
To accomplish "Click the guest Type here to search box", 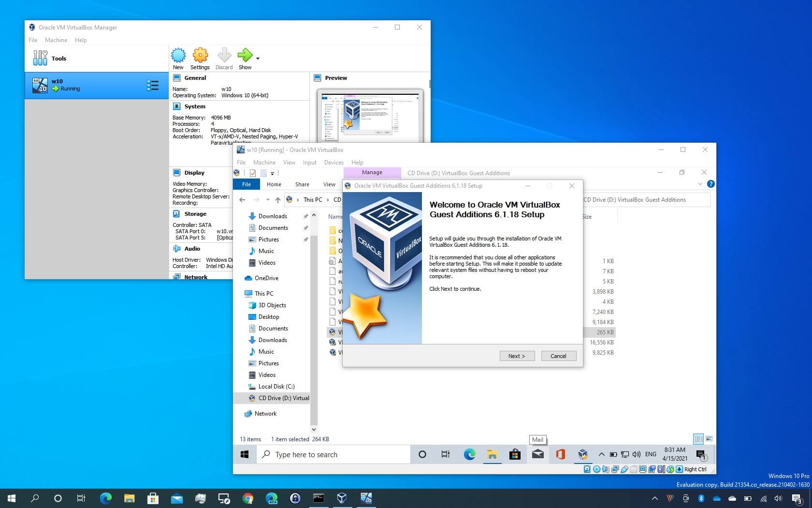I will click(x=333, y=454).
